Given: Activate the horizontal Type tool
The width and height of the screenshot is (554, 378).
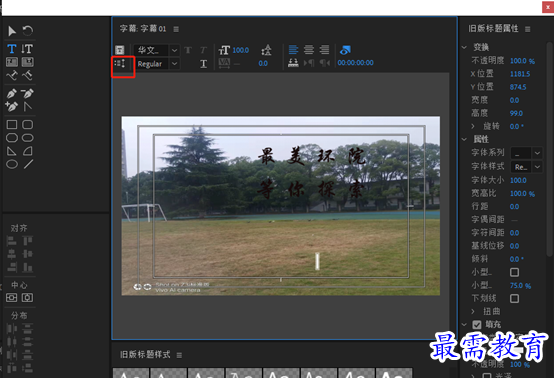Looking at the screenshot, I should (x=12, y=49).
